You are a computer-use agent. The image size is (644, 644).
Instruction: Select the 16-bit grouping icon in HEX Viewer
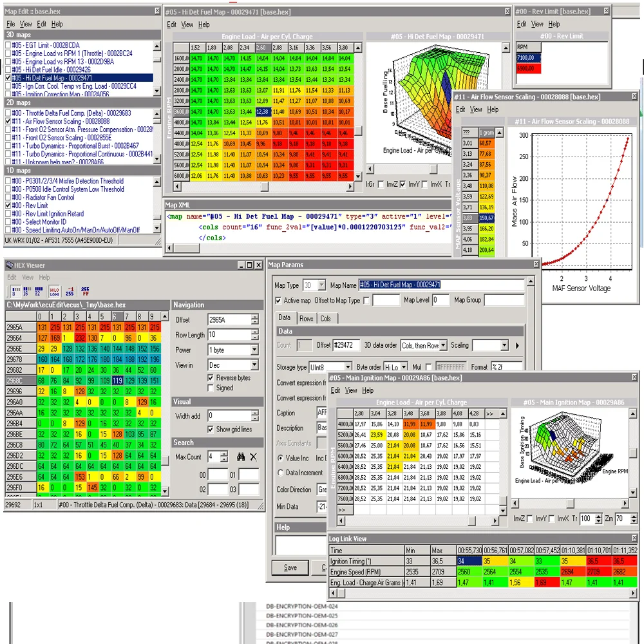click(x=26, y=291)
